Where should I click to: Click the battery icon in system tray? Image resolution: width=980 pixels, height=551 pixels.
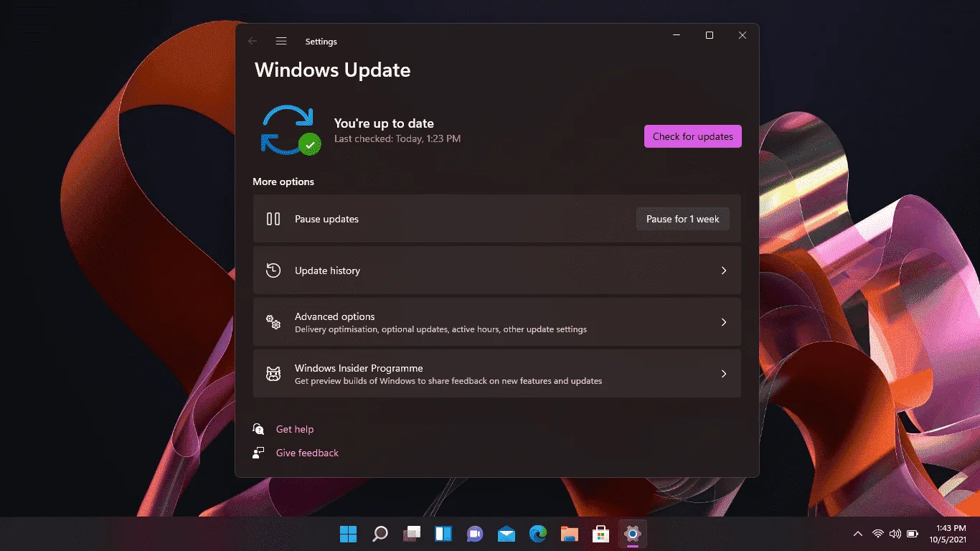coord(913,534)
